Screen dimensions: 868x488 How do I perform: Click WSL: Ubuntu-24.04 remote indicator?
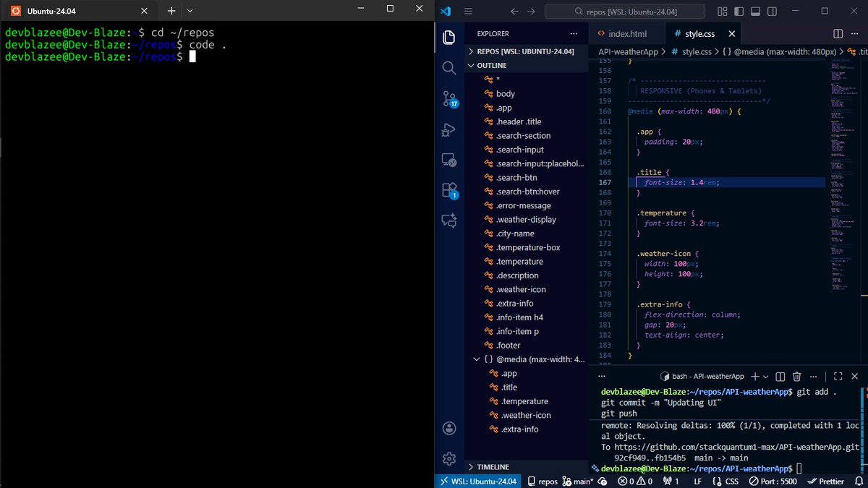point(477,481)
